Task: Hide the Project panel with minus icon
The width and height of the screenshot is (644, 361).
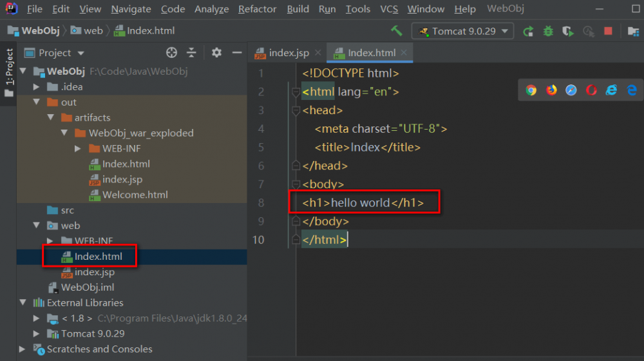Action: click(237, 53)
